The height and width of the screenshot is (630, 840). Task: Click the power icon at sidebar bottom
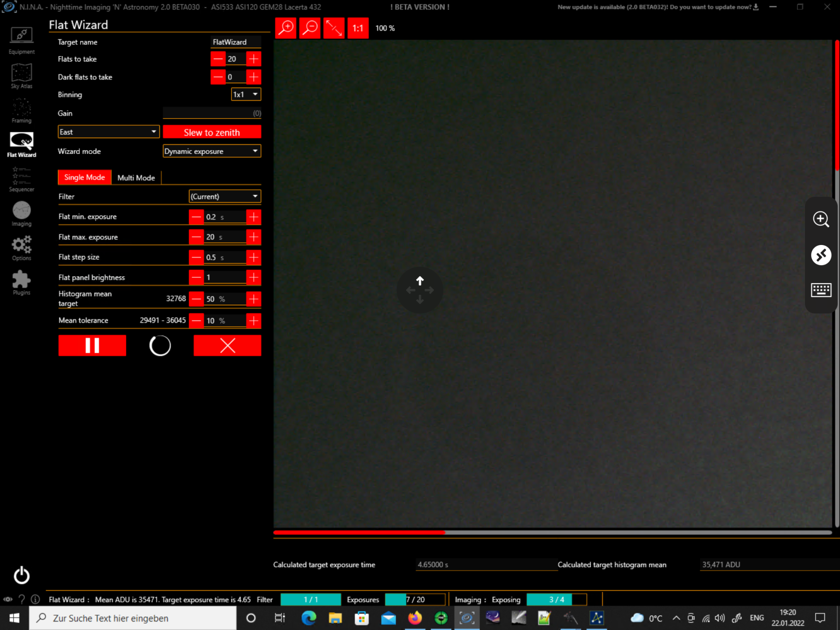tap(21, 575)
